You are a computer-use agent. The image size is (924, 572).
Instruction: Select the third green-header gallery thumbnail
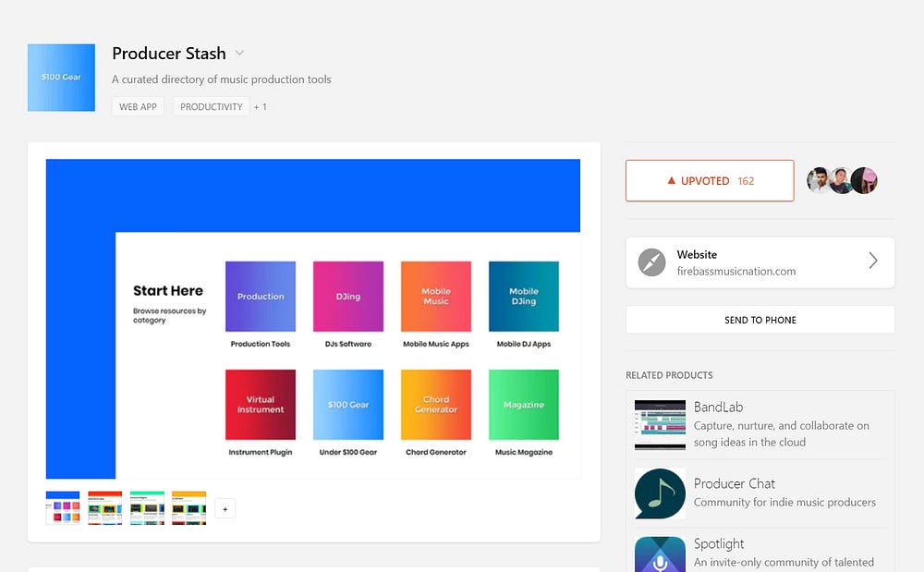click(147, 508)
